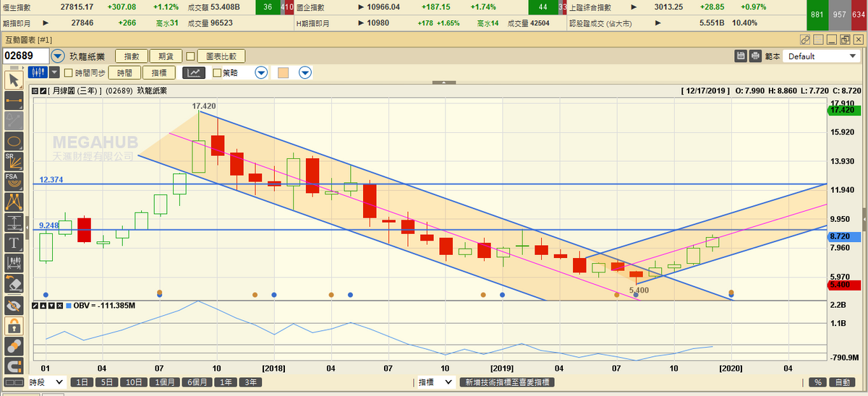The height and width of the screenshot is (396, 868).
Task: Click the 圖表比較 chart compare button
Action: pos(221,56)
